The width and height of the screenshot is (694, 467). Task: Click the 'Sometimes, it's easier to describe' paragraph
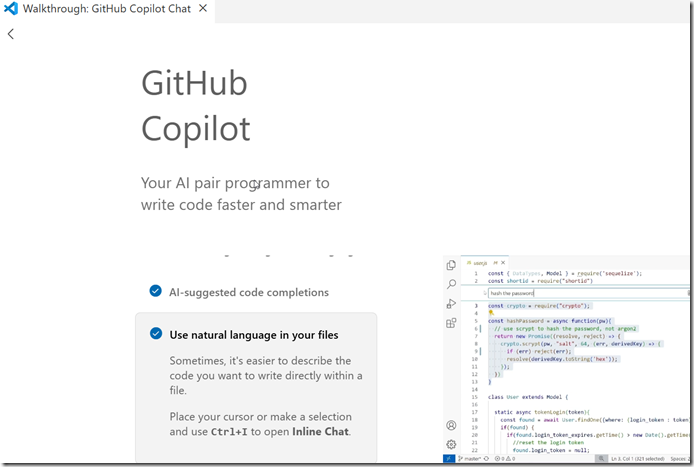(x=266, y=375)
